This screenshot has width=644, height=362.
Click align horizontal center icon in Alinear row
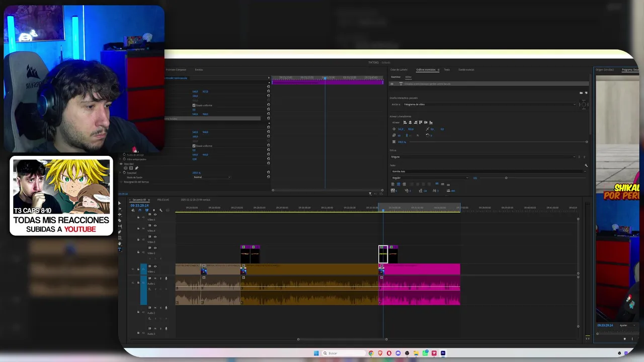[410, 122]
